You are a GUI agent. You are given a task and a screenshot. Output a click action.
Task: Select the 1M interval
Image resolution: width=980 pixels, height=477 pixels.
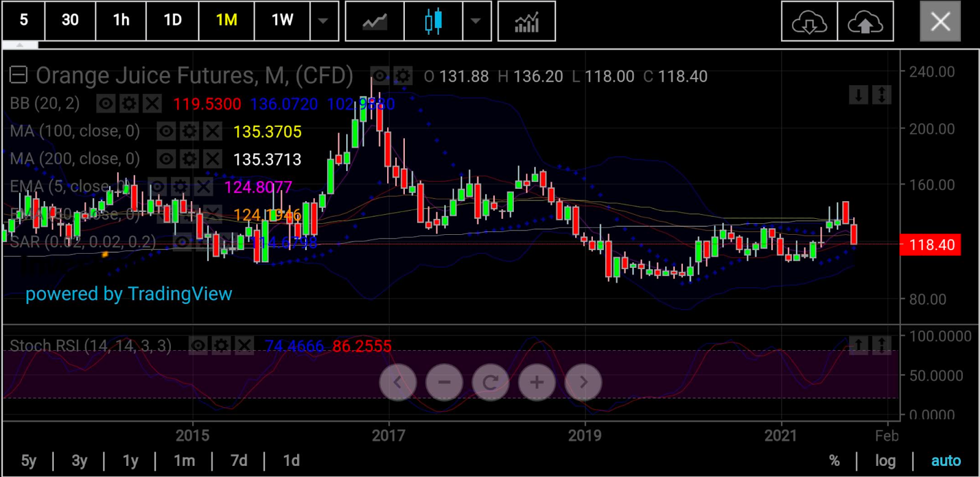[x=227, y=21]
